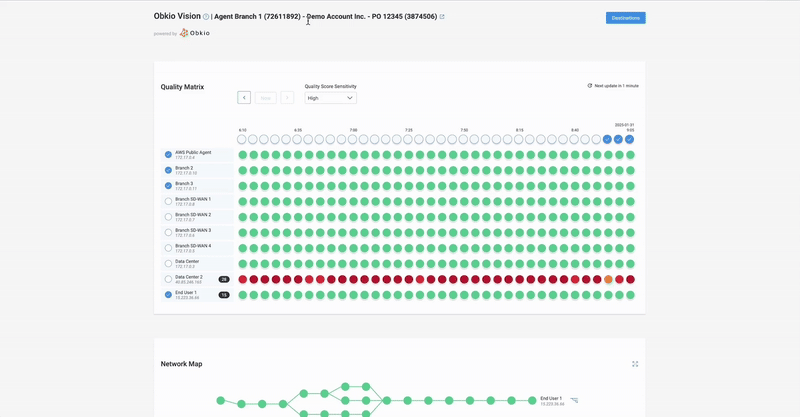Image resolution: width=800 pixels, height=417 pixels.
Task: Click the Data Center 2 red dot under 9:05
Action: [x=630, y=279]
